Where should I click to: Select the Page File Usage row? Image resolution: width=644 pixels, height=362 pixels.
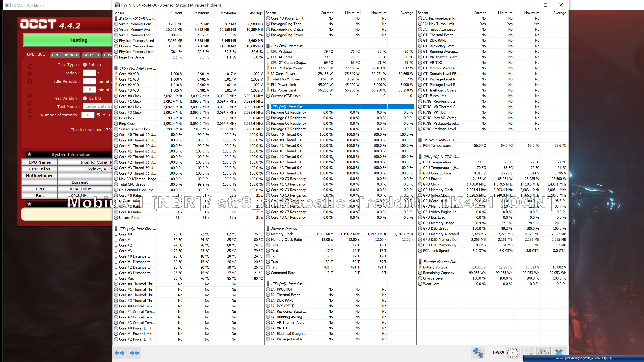tap(188, 57)
